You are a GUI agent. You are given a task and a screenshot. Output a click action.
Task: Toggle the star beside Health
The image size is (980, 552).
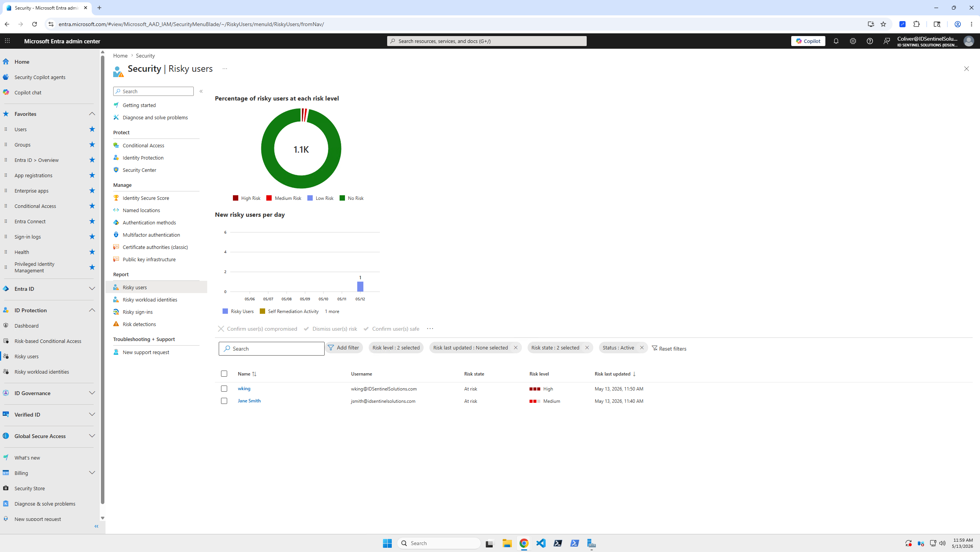pos(92,252)
